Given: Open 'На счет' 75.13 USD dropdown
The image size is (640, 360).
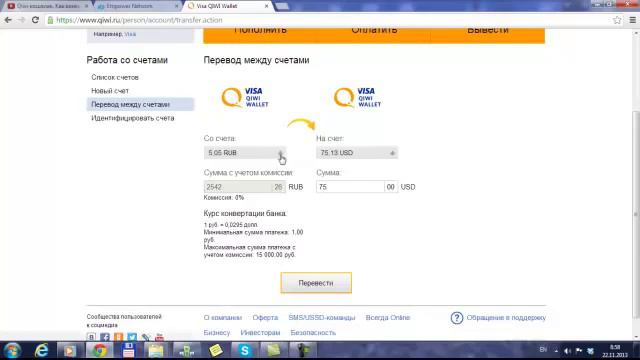Looking at the screenshot, I should 357,153.
